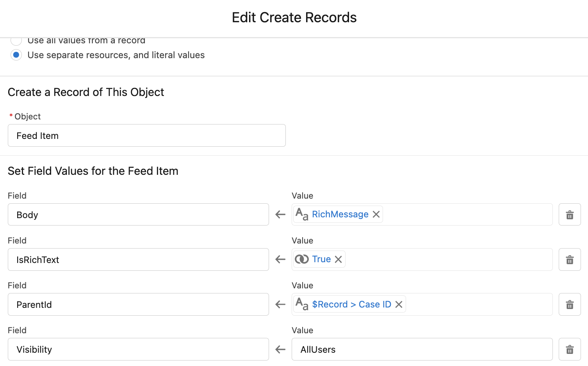This screenshot has height=366, width=588.
Task: Delete the Body field value row
Action: [569, 214]
